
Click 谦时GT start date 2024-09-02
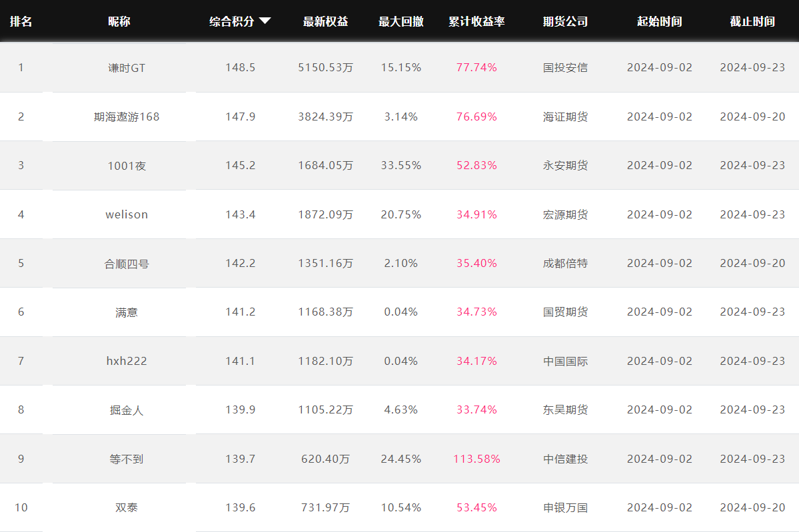pos(659,68)
